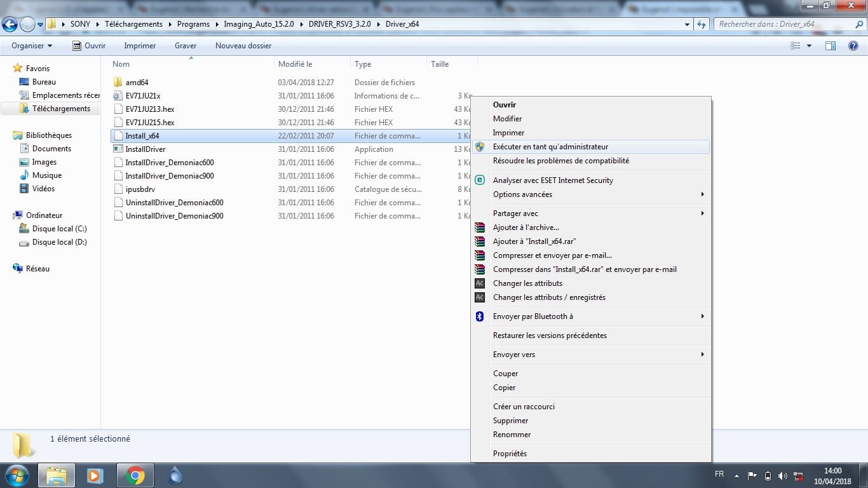Screen dimensions: 868x488
Task: Click the volume icon in system tray
Action: point(782,475)
